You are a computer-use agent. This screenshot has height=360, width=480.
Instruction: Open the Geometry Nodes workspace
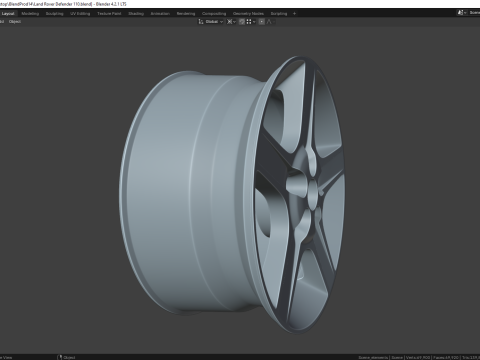[x=248, y=14]
